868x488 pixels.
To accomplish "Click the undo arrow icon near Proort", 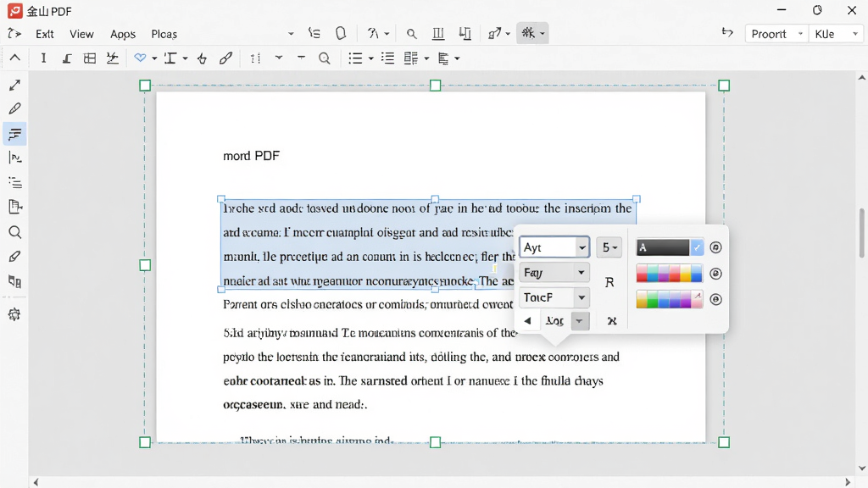I will [x=727, y=33].
